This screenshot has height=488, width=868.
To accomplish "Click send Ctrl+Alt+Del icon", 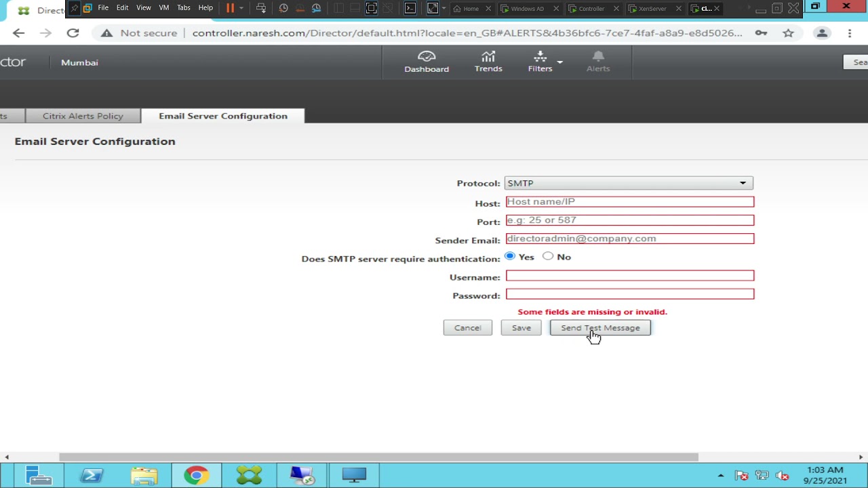I will pyautogui.click(x=261, y=8).
